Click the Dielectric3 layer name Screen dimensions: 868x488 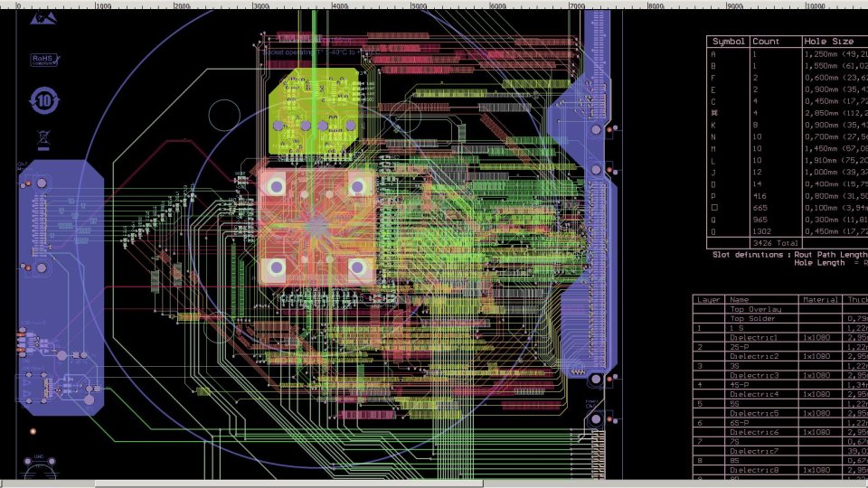(x=753, y=375)
